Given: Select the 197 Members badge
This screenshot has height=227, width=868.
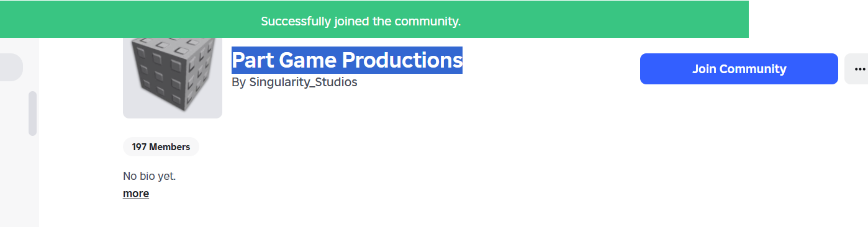Looking at the screenshot, I should tap(161, 147).
